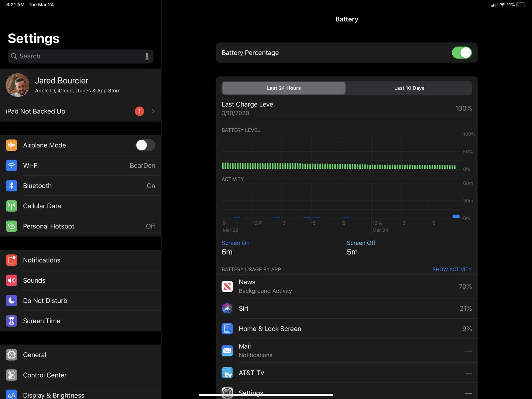The height and width of the screenshot is (399, 532).
Task: Tap the Home & Lock Screen 9% row
Action: tap(347, 329)
